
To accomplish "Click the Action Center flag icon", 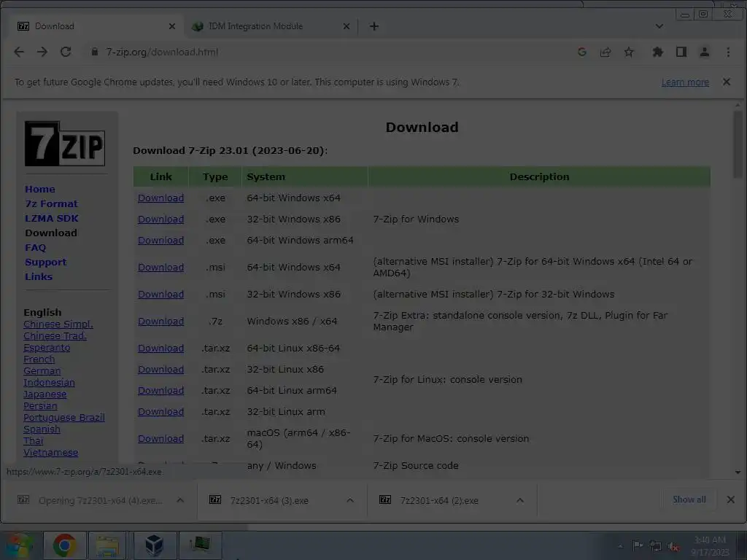I will tap(638, 545).
